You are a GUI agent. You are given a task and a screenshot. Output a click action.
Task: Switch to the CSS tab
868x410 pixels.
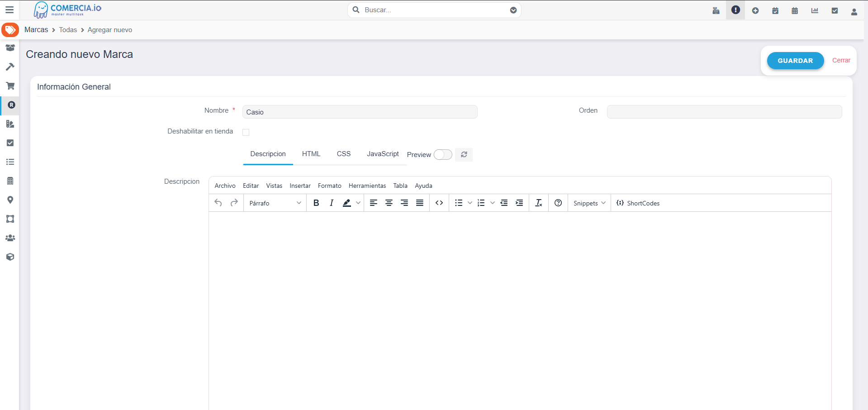coord(344,154)
